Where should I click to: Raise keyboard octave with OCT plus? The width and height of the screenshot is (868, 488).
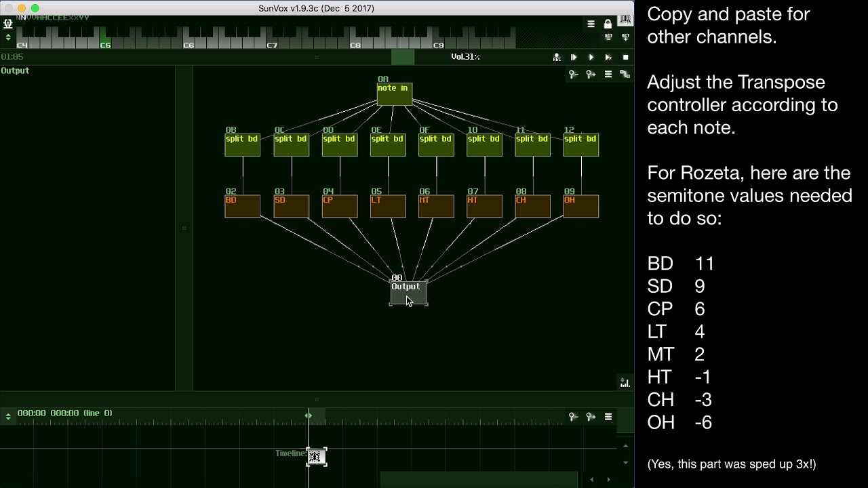click(x=625, y=37)
